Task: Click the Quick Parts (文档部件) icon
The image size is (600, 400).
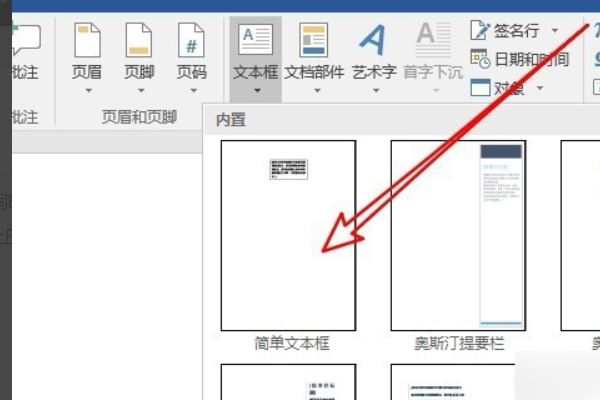Action: click(314, 39)
